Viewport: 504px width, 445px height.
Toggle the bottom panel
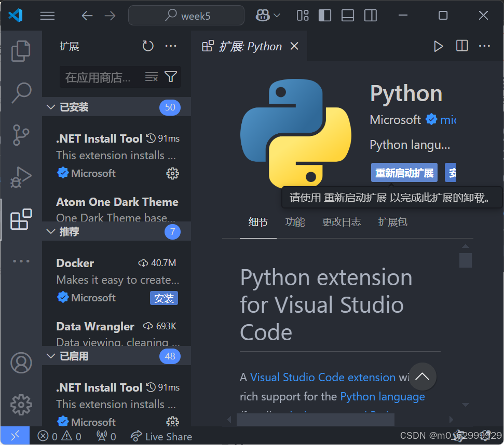347,16
